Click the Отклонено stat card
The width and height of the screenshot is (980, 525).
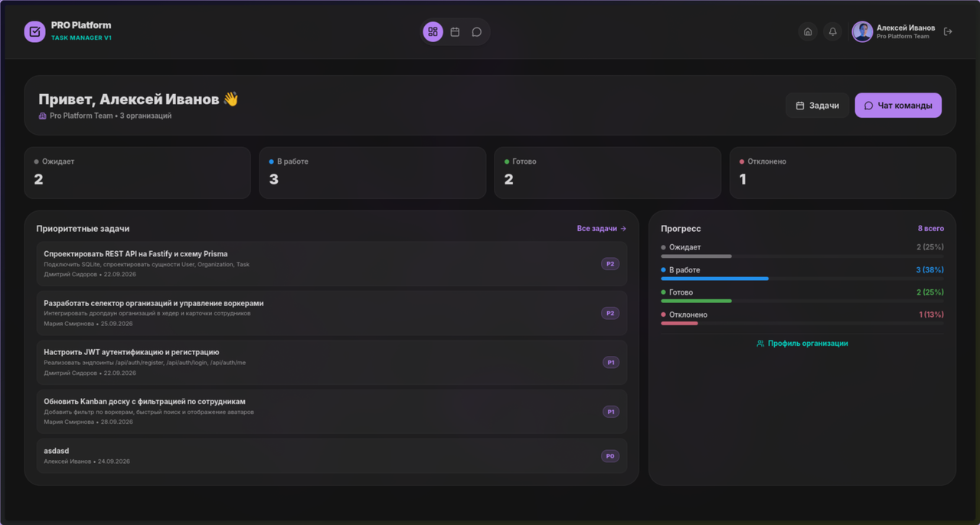[x=843, y=173]
